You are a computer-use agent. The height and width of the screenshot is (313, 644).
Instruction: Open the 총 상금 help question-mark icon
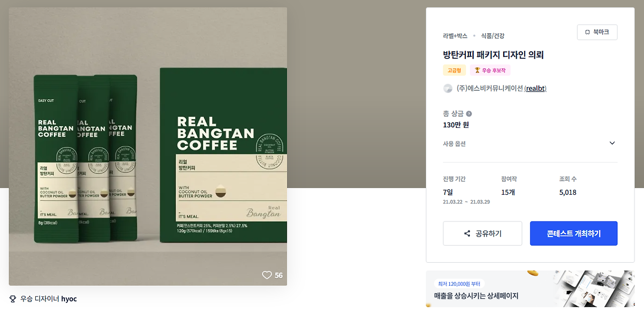(x=469, y=114)
